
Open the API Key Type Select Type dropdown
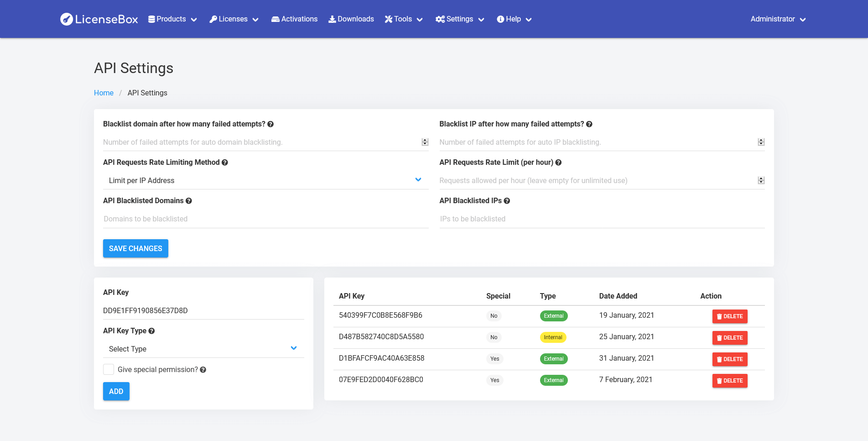[x=203, y=349]
